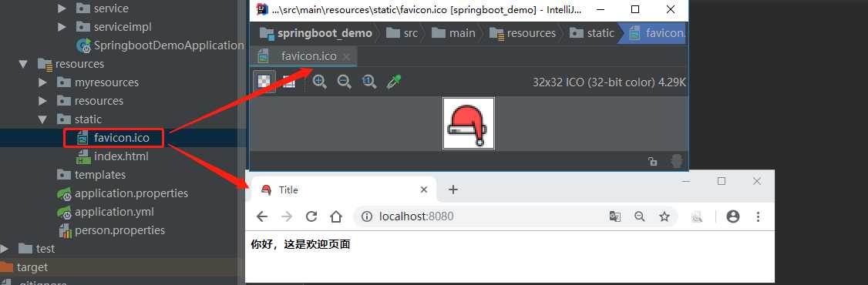Viewport: 868px width, 285px height.
Task: Select the browser tab named Title
Action: [x=343, y=189]
